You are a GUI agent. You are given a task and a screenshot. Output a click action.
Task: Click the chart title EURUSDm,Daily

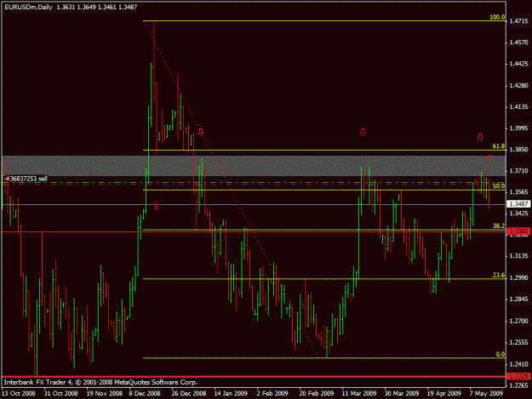[28, 7]
